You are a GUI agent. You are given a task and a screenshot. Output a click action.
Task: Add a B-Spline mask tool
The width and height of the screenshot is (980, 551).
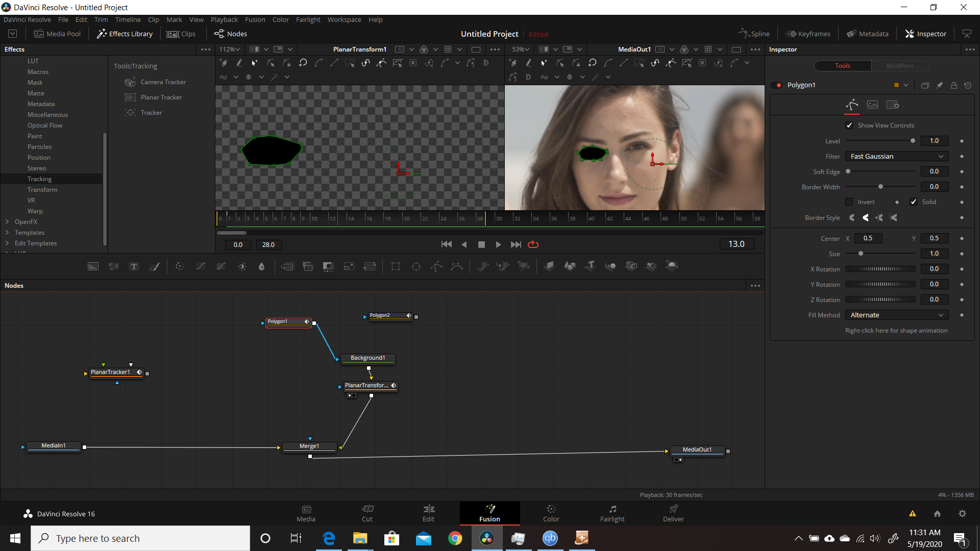pos(457,266)
